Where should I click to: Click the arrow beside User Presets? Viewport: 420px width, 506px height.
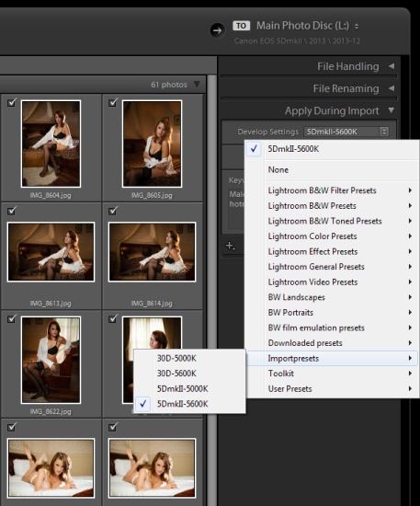[x=410, y=388]
